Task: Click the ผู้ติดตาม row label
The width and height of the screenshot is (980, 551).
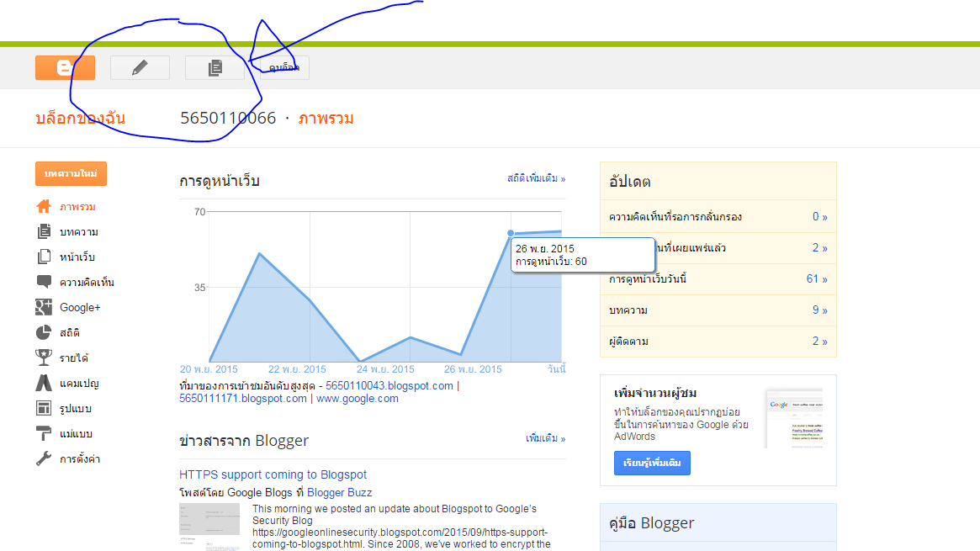Action: [x=628, y=341]
